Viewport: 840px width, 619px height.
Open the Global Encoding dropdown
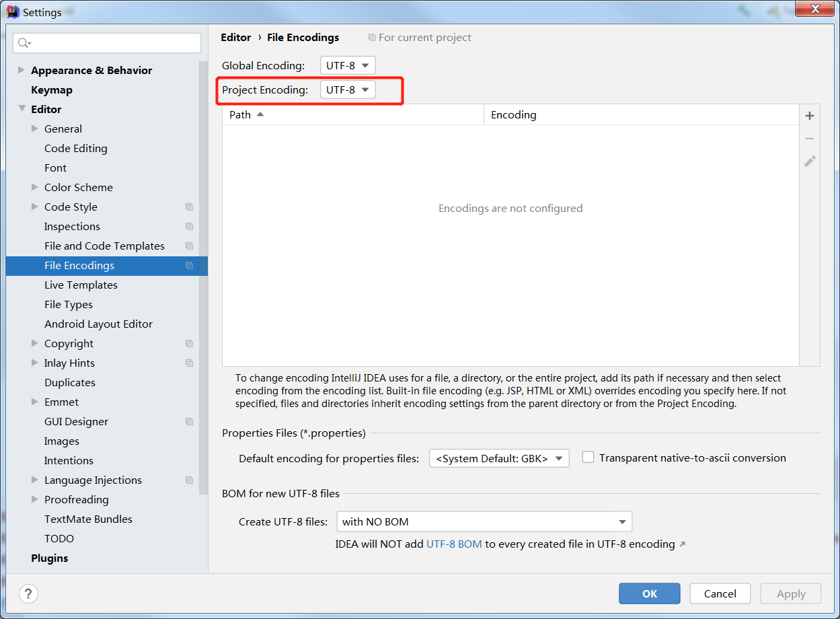tap(348, 65)
